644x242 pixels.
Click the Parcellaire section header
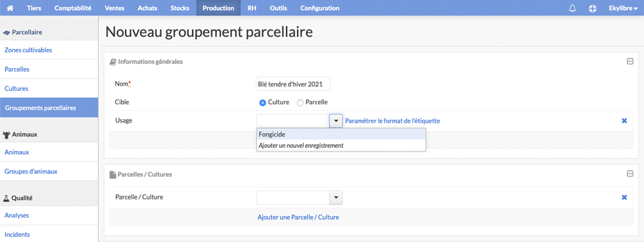point(23,32)
